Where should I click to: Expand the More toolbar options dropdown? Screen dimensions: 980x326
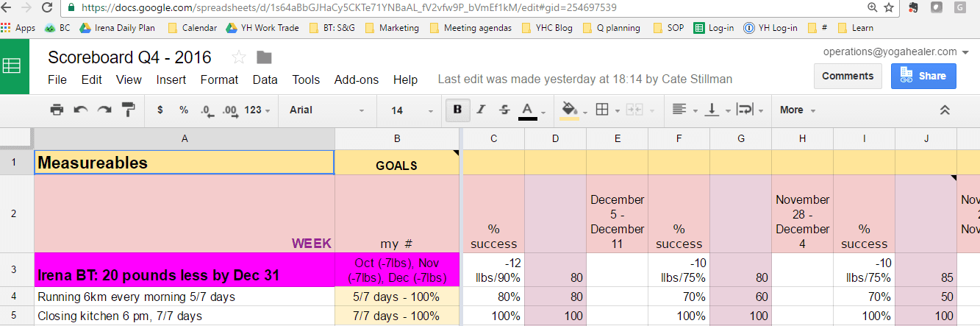click(x=798, y=110)
